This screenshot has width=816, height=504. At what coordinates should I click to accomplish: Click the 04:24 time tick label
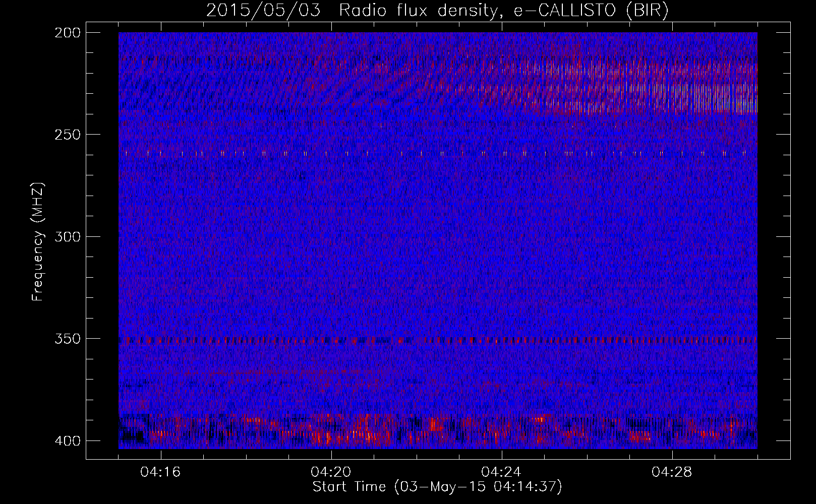pyautogui.click(x=501, y=472)
